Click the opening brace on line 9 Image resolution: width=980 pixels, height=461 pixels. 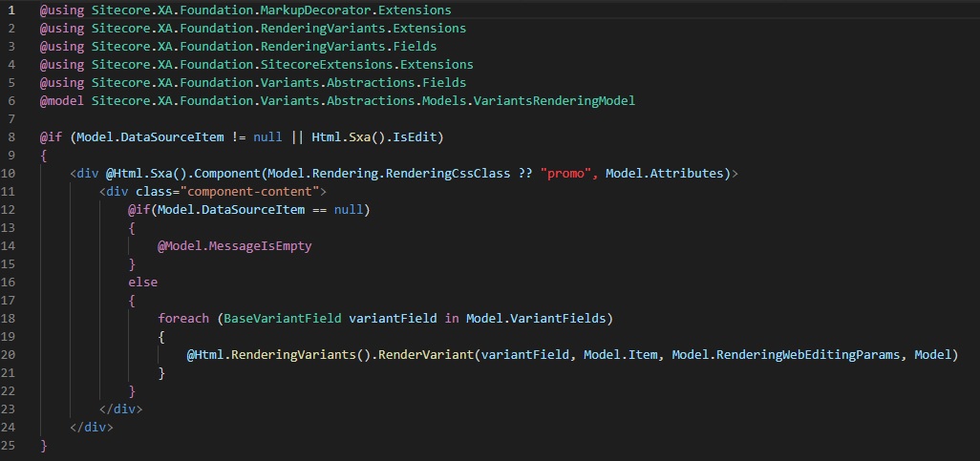(44, 156)
